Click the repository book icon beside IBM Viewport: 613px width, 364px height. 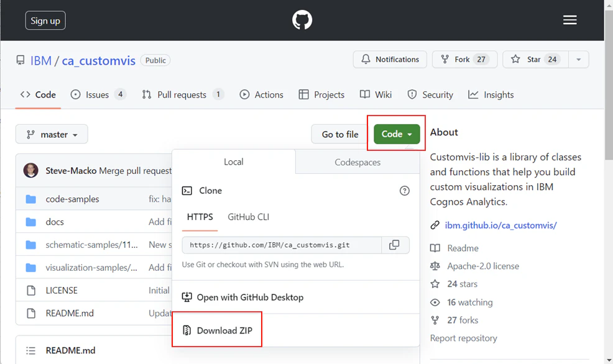click(21, 60)
